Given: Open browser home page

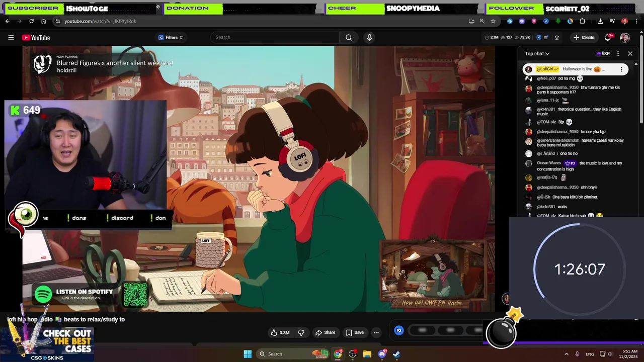Looking at the screenshot, I should click(43, 21).
